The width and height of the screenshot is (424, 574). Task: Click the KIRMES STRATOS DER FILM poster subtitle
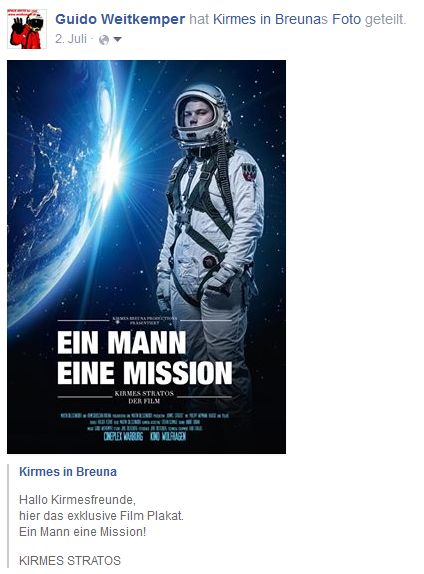point(144,397)
